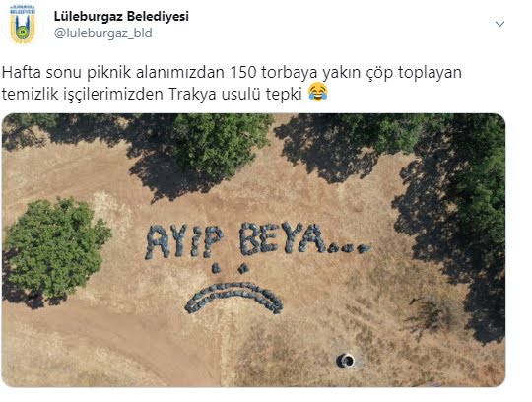
Task: Open the @luleburgaz_bld handle link
Action: coord(102,33)
